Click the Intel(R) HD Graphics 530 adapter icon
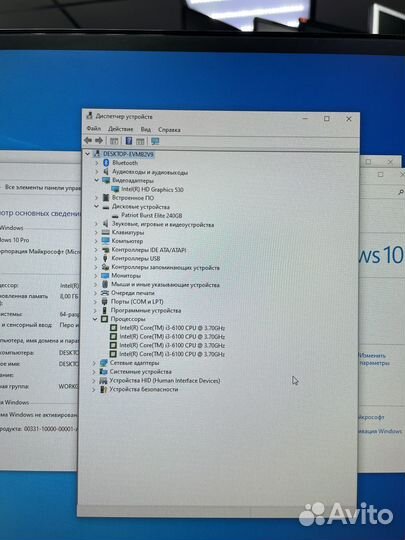Image resolution: width=405 pixels, height=540 pixels. click(x=115, y=189)
